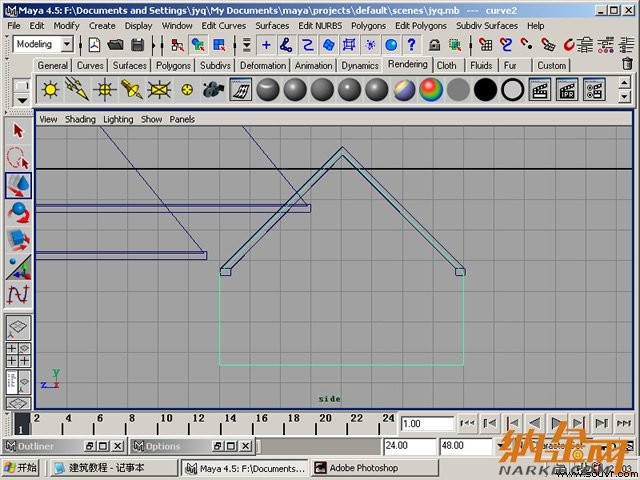Switch to the Deformation shelf tab
The image size is (640, 480).
tap(263, 66)
